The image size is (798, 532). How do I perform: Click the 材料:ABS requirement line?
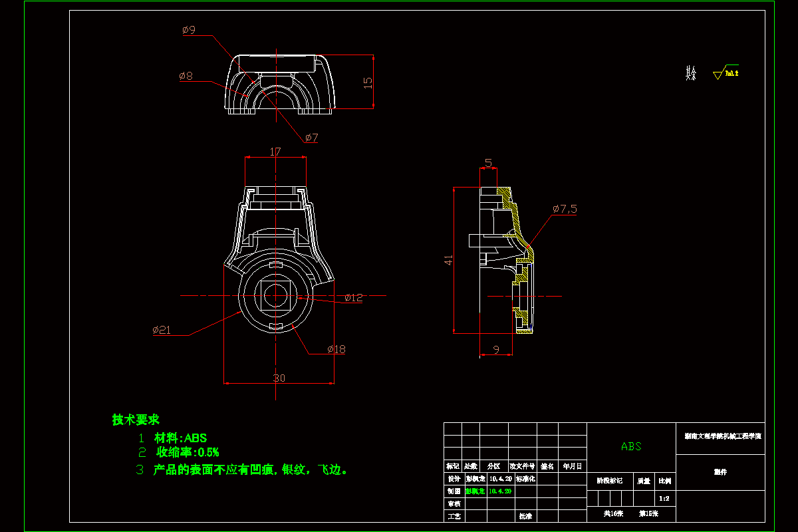[x=181, y=438]
